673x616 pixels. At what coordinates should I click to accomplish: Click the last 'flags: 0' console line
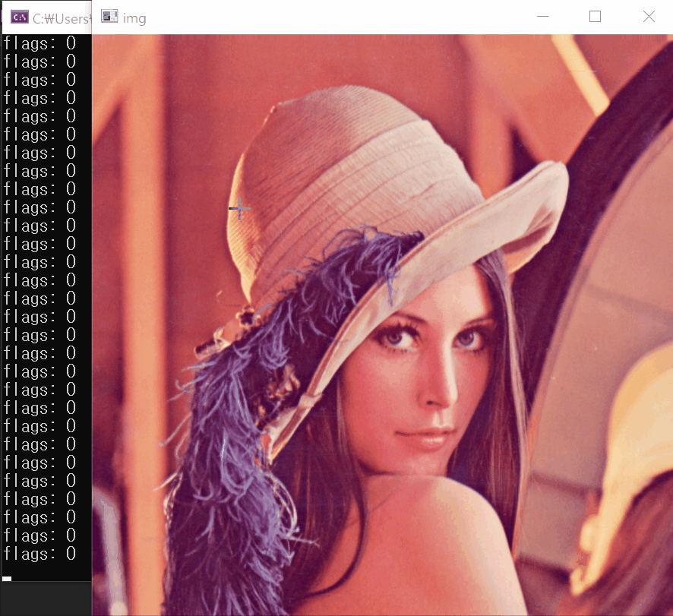point(40,554)
